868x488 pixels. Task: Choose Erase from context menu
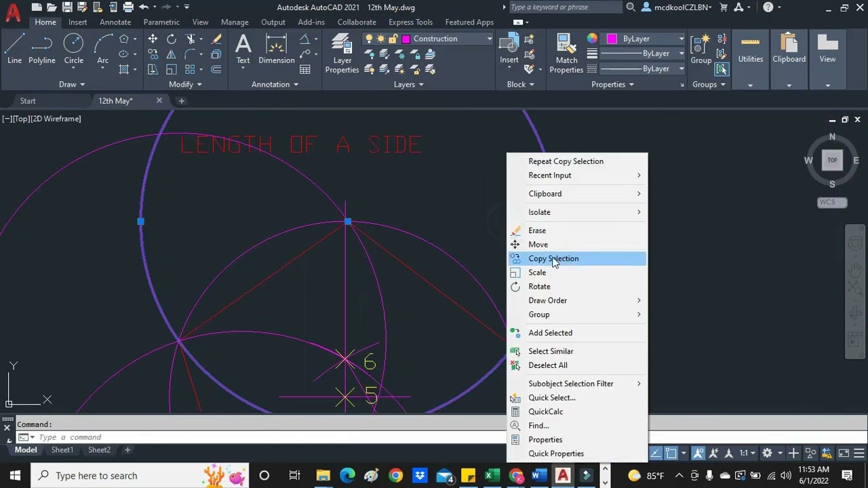pyautogui.click(x=577, y=230)
